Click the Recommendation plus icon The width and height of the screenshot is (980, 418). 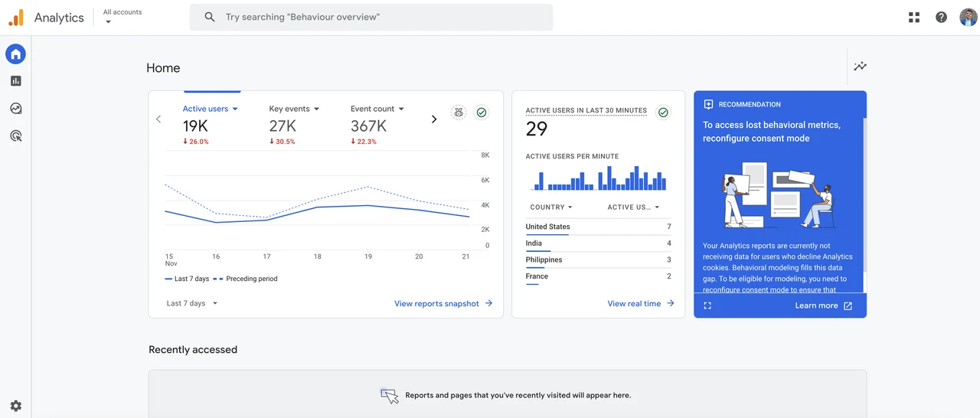(x=708, y=104)
